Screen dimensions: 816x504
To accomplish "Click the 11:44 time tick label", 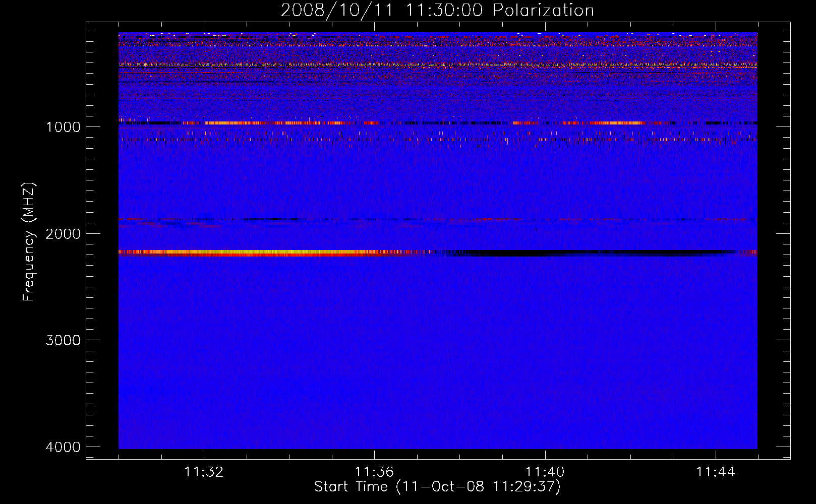I will click(x=716, y=472).
